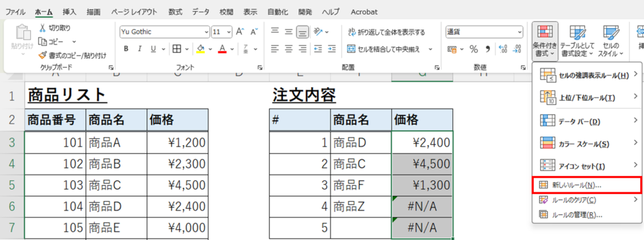Choose ルールのクリア(C) menu item
644x240 pixels.
586,200
